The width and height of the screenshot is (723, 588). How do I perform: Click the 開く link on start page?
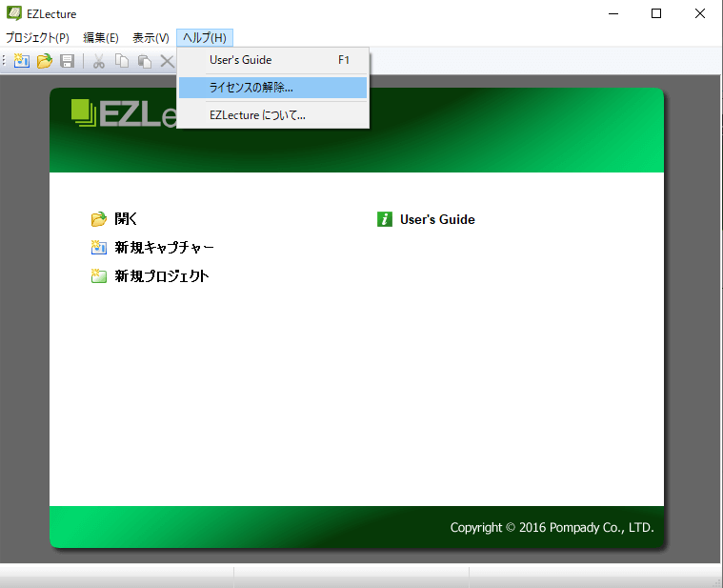pos(126,219)
